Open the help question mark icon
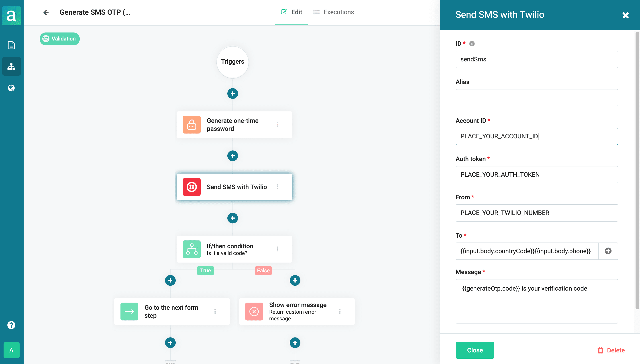This screenshot has height=364, width=640. 11,325
